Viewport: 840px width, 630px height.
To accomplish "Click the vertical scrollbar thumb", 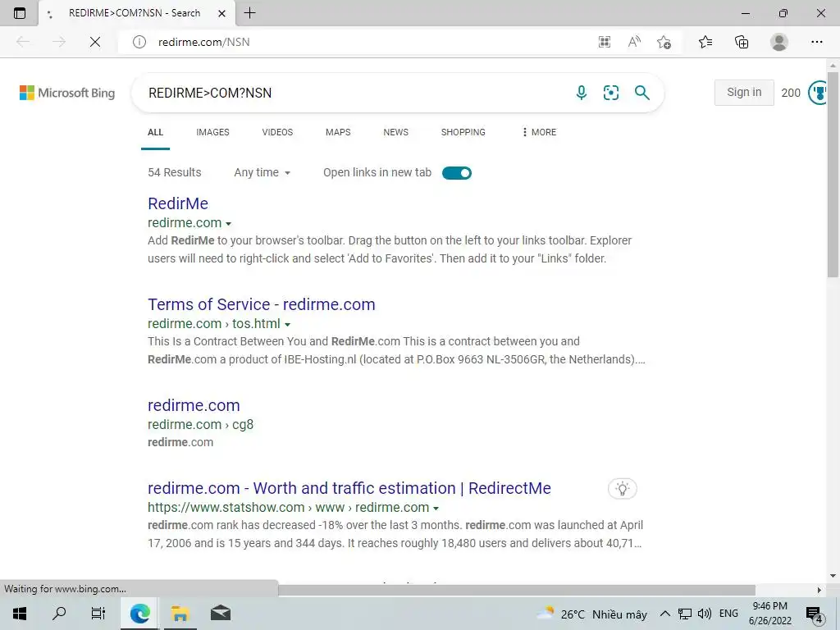I will pos(833,174).
